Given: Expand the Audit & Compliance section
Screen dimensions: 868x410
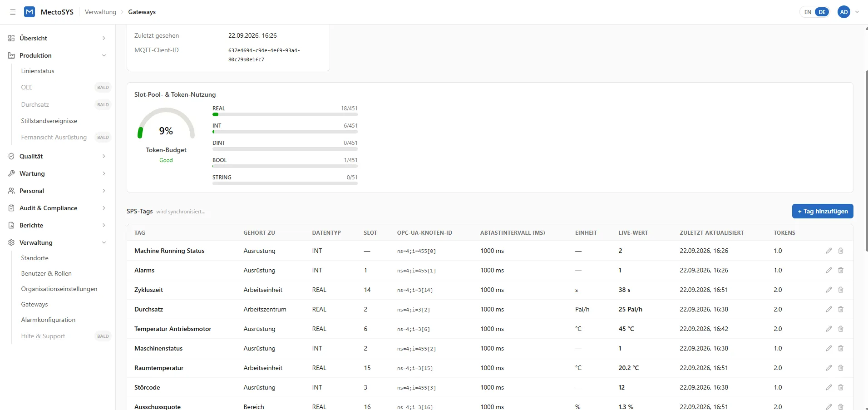Looking at the screenshot, I should 58,208.
